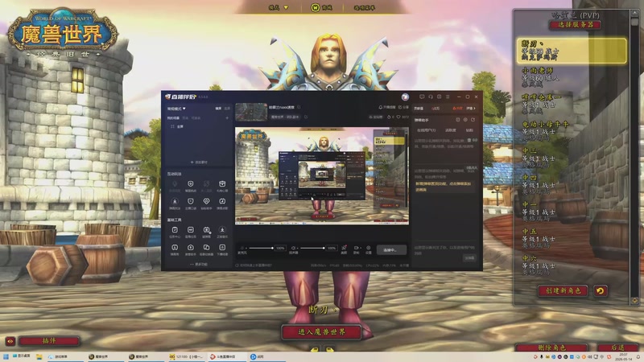Click the shield icon in interactive tools row
Image resolution: width=644 pixels, height=362 pixels.
[x=190, y=184]
